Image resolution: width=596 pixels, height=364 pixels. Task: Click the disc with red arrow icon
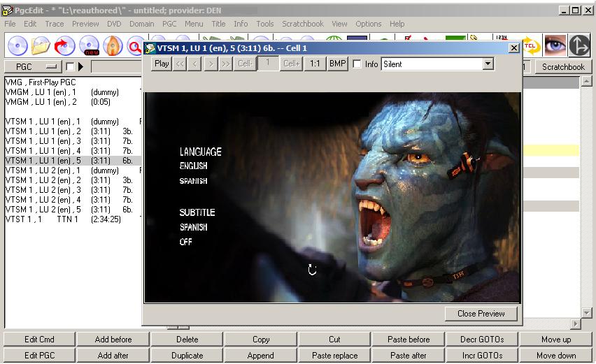64,45
